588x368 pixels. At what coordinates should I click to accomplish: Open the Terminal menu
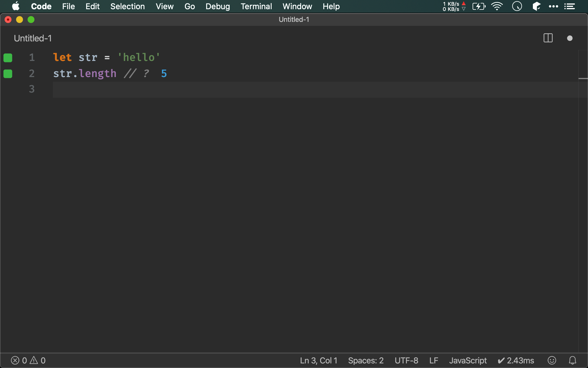click(x=256, y=6)
